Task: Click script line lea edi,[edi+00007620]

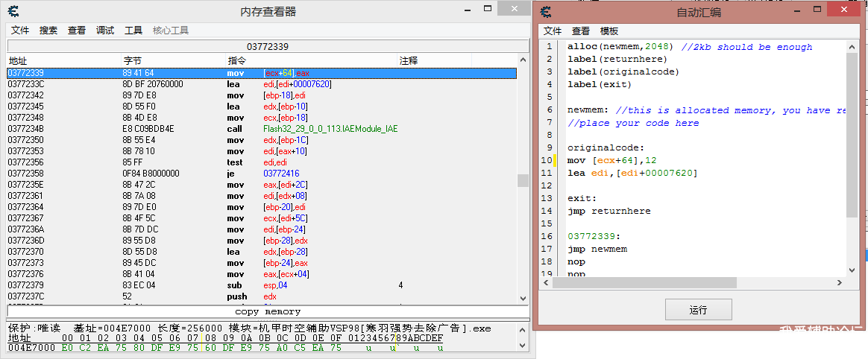Action: (x=632, y=173)
